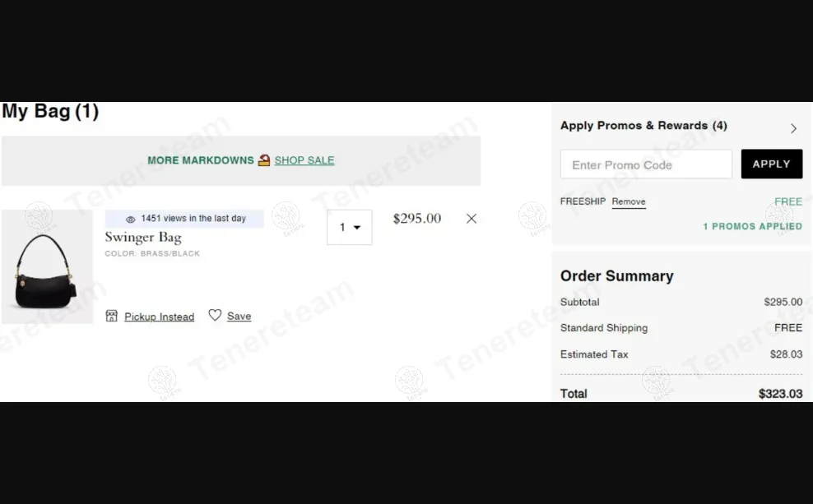Remove the Swinger Bag with the X icon
The image size is (813, 504).
coord(472,219)
